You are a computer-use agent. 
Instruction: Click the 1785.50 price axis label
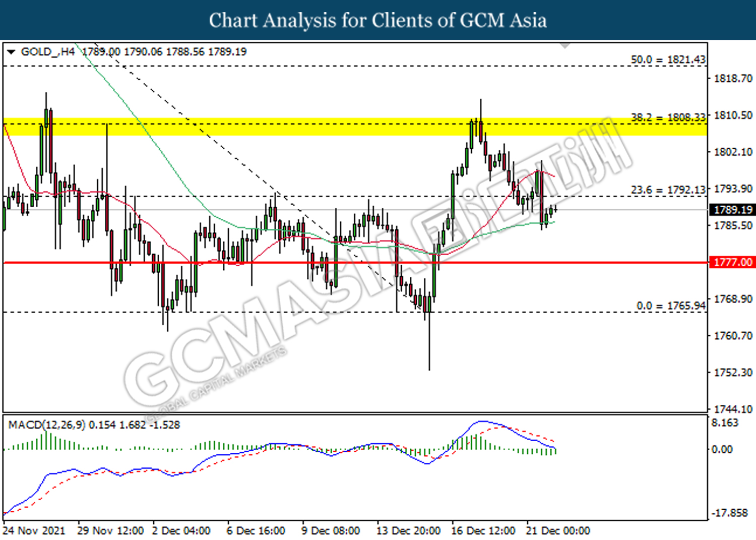click(733, 225)
